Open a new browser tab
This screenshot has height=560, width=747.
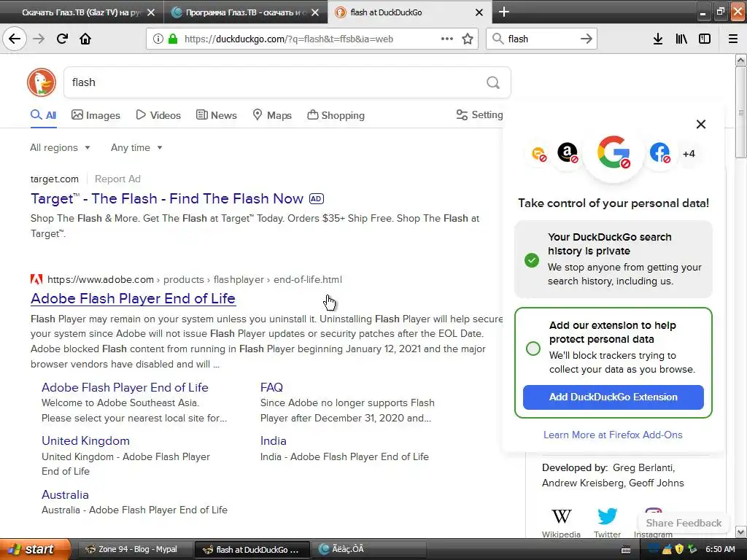[x=504, y=12]
